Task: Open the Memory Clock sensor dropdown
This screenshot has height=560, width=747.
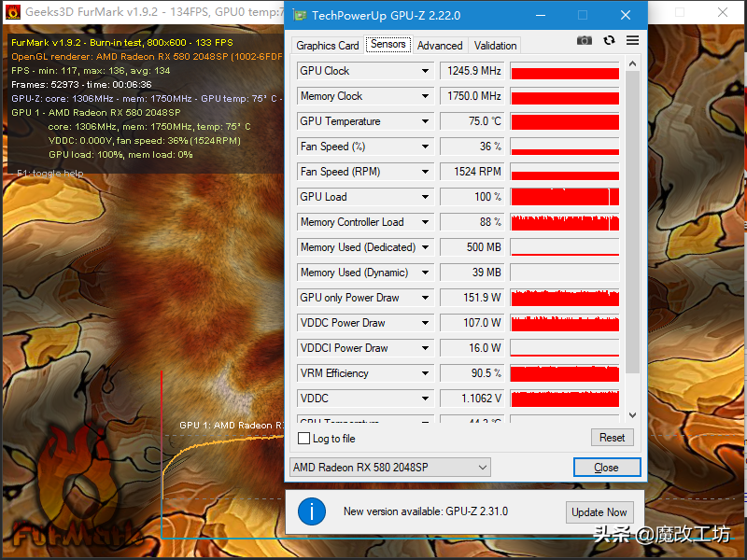Action: tap(425, 96)
